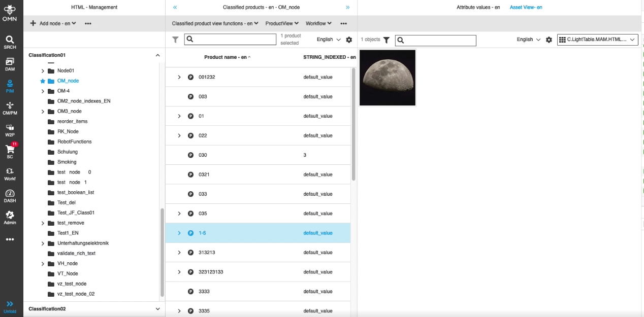The width and height of the screenshot is (644, 317).
Task: Open the CM/PM module
Action: (10, 109)
